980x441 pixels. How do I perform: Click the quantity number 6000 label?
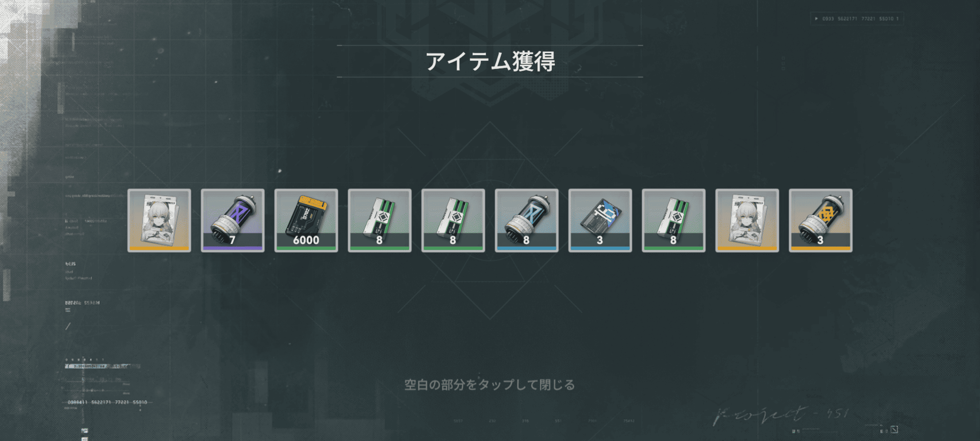point(306,240)
